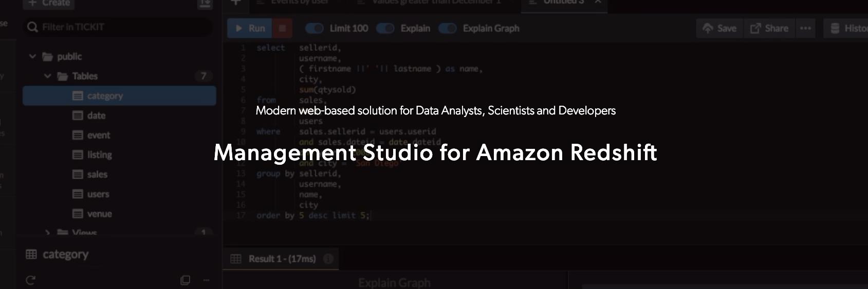Share the query

click(769, 28)
